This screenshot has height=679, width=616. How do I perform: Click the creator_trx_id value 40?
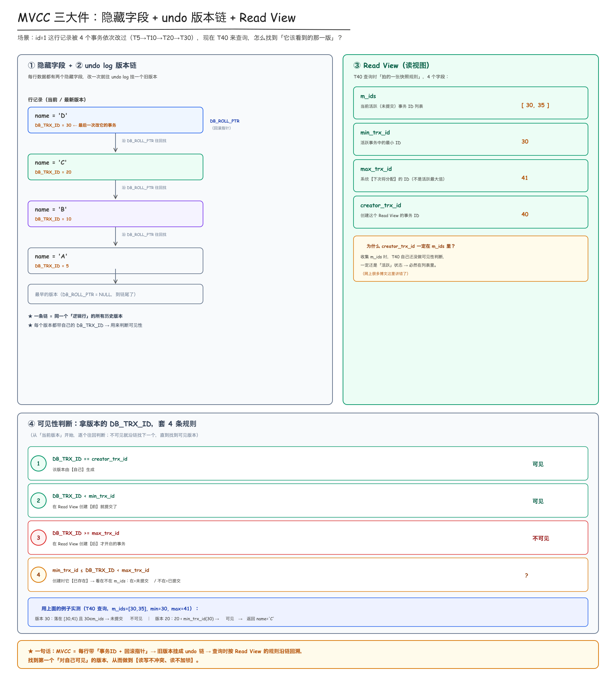click(525, 215)
